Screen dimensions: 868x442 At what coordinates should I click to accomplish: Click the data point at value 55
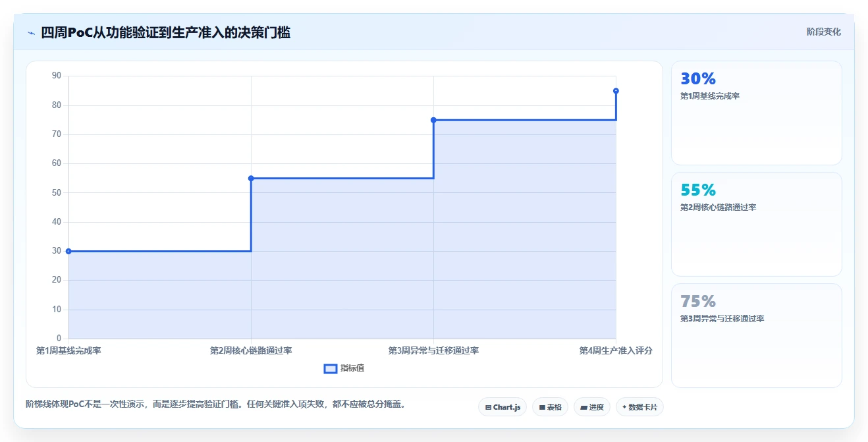click(x=251, y=179)
